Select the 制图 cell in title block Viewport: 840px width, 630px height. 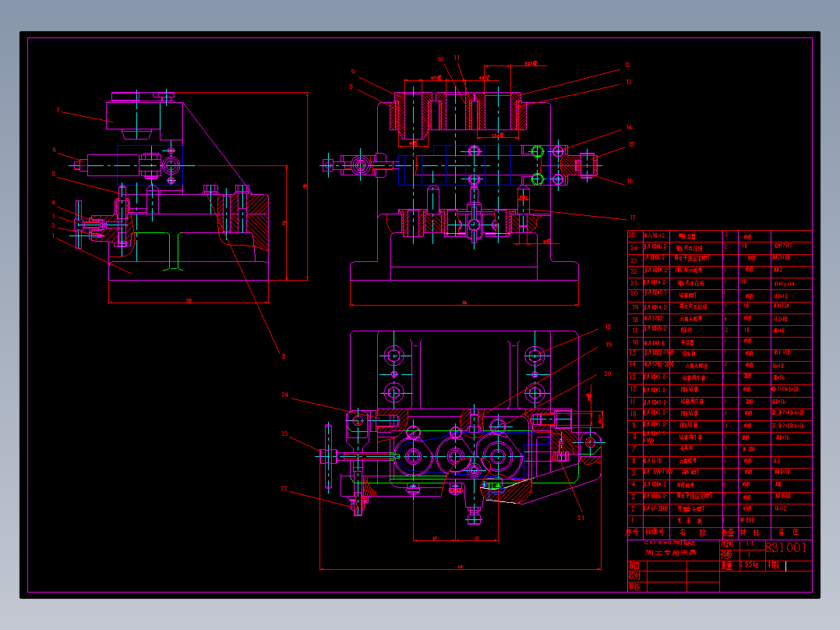coord(634,565)
